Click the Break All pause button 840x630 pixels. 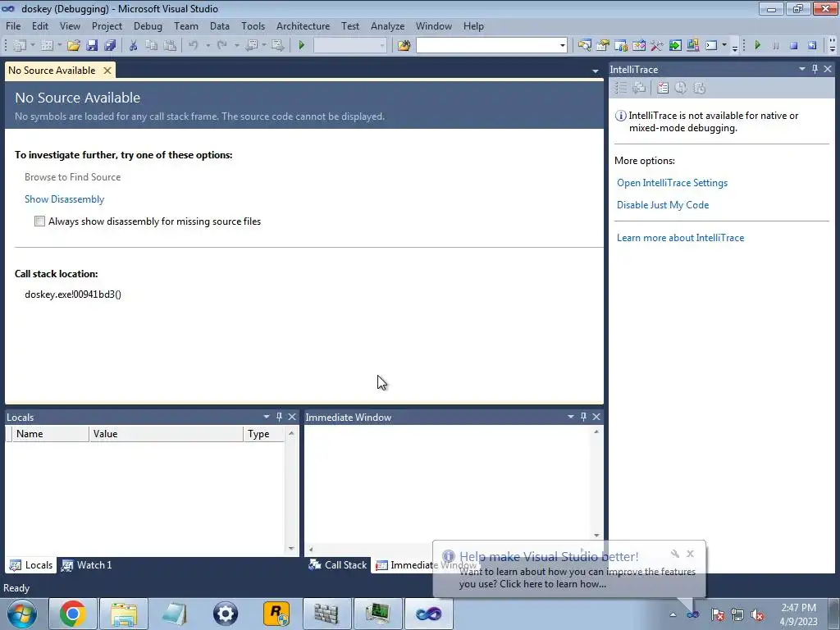[x=776, y=46]
